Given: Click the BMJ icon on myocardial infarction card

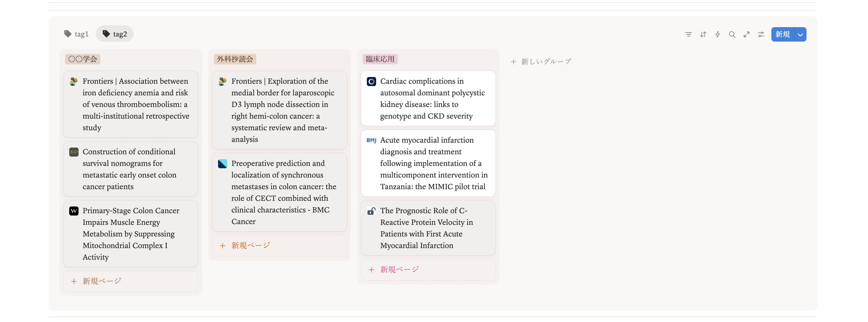Looking at the screenshot, I should click(x=371, y=140).
